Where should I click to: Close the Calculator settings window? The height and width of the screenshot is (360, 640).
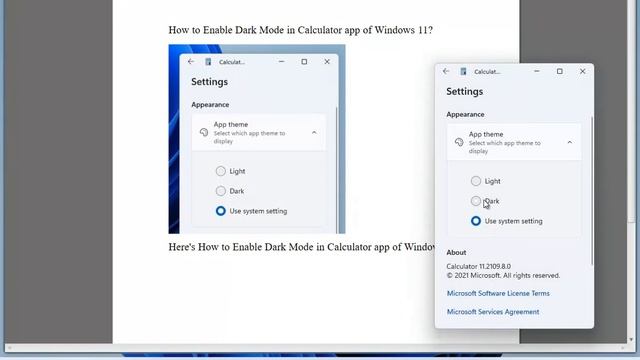click(582, 71)
